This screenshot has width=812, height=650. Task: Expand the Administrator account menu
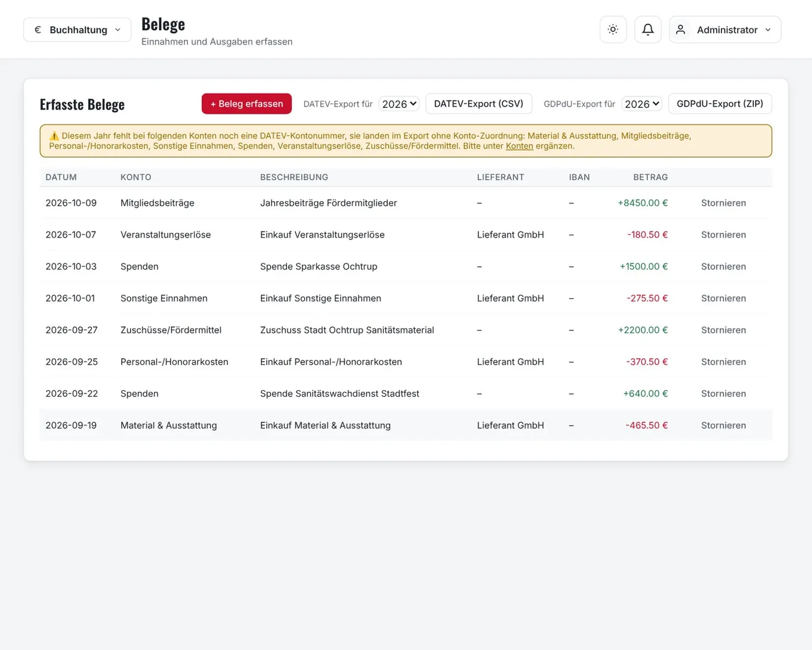[725, 30]
